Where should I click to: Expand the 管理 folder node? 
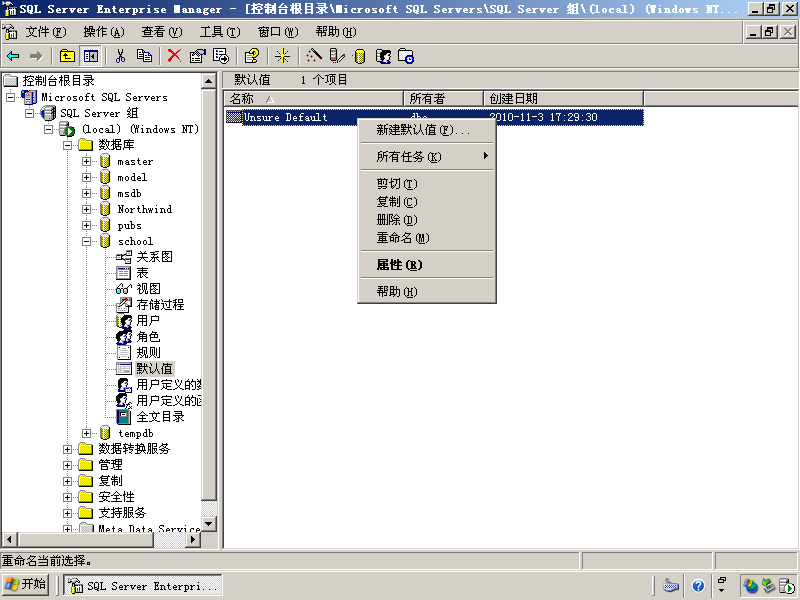click(x=67, y=465)
